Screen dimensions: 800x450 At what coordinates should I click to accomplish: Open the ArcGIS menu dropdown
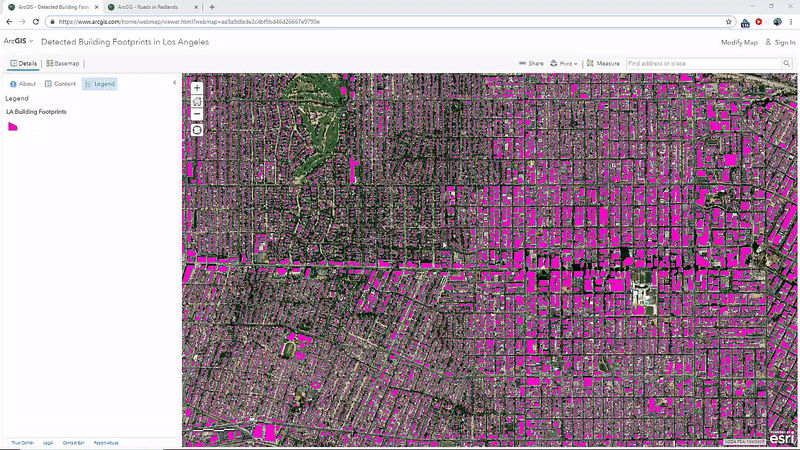click(x=18, y=41)
